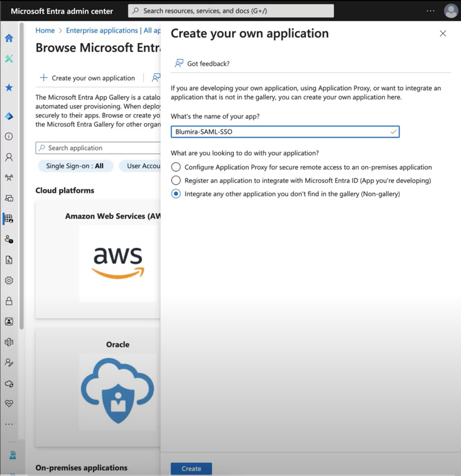Open the document icon in sidebar
This screenshot has width=461, height=476.
[x=9, y=260]
